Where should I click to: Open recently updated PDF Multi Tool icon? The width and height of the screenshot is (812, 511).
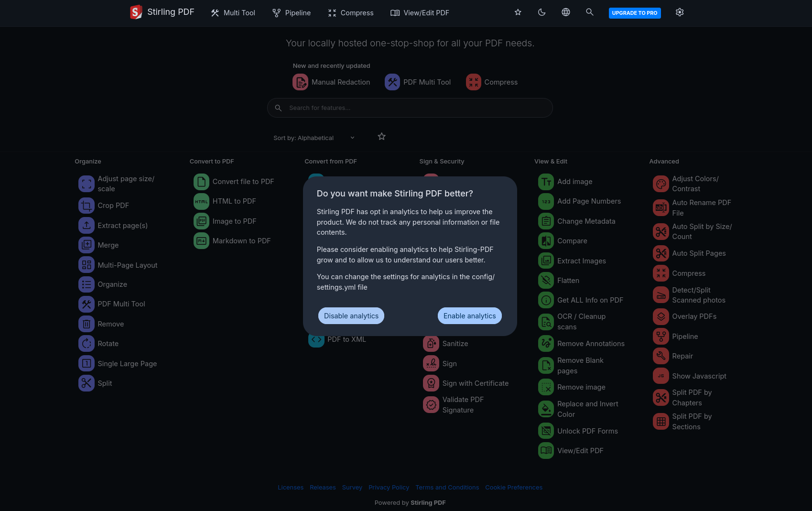392,82
